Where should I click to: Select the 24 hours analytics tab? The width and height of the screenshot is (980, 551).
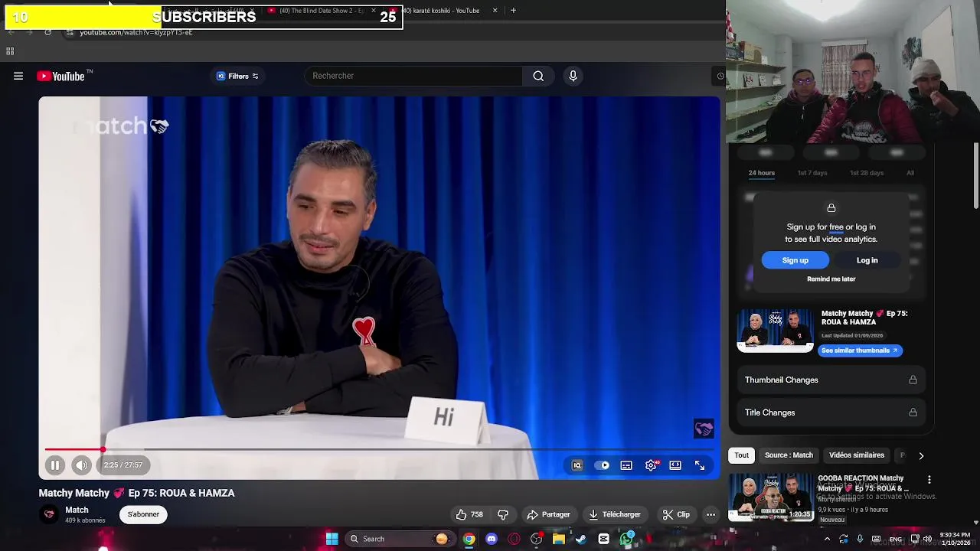pos(761,173)
